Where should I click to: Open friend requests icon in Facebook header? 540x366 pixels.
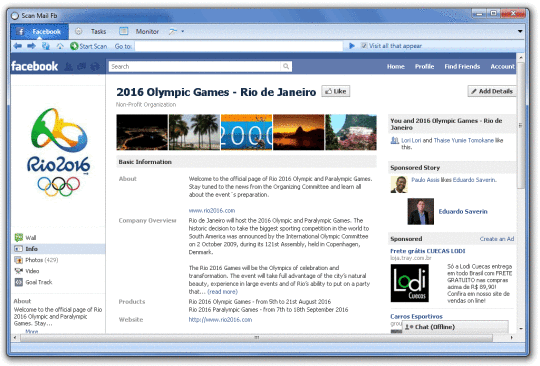69,66
